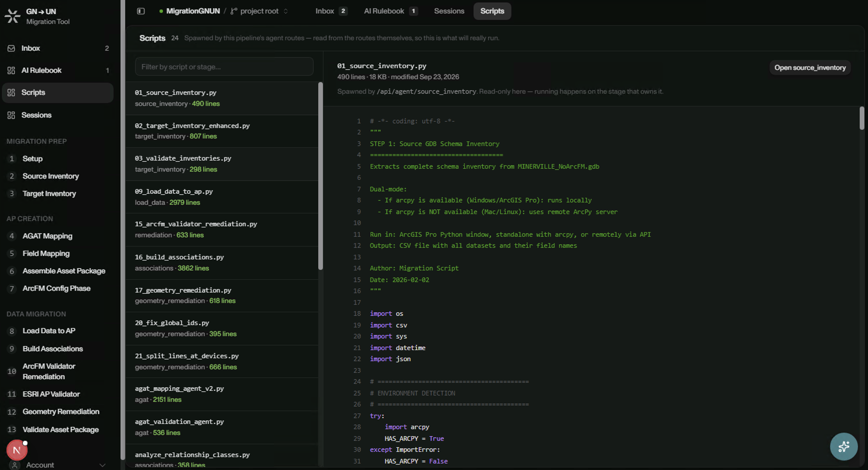
Task: Switch to the Inbox tab
Action: click(331, 11)
